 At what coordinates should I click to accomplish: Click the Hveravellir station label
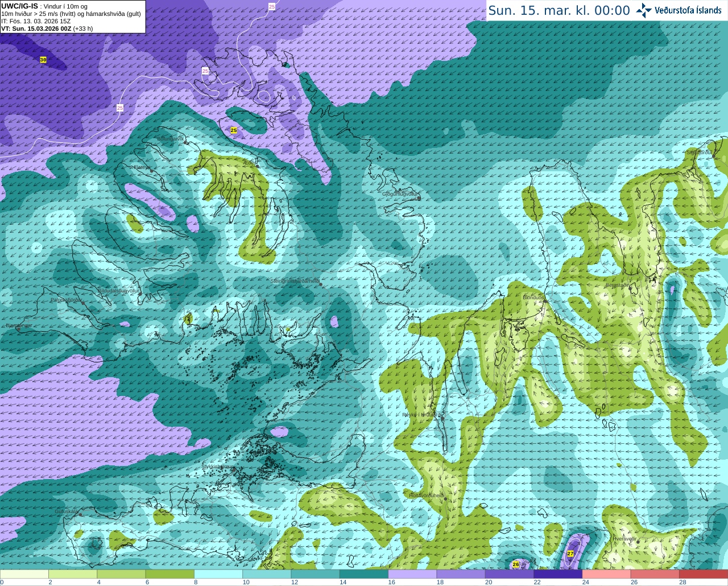[x=624, y=538]
